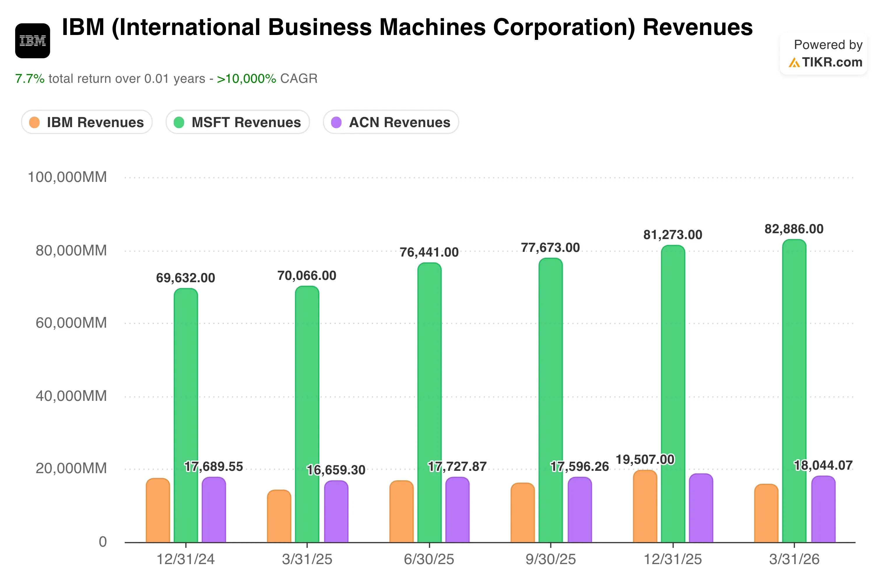Select the orange IBM bar for 12/31/24
Image resolution: width=882 pixels, height=588 pixels.
(158, 510)
